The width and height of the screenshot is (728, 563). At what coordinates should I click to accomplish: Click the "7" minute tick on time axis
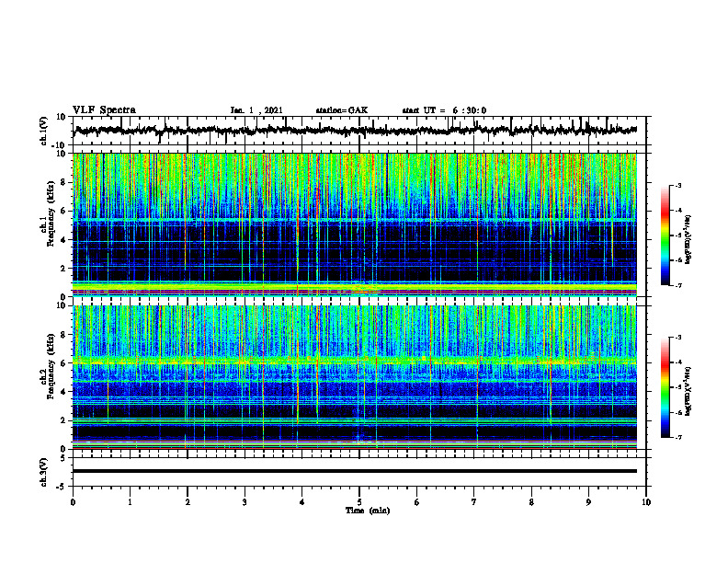coord(474,502)
